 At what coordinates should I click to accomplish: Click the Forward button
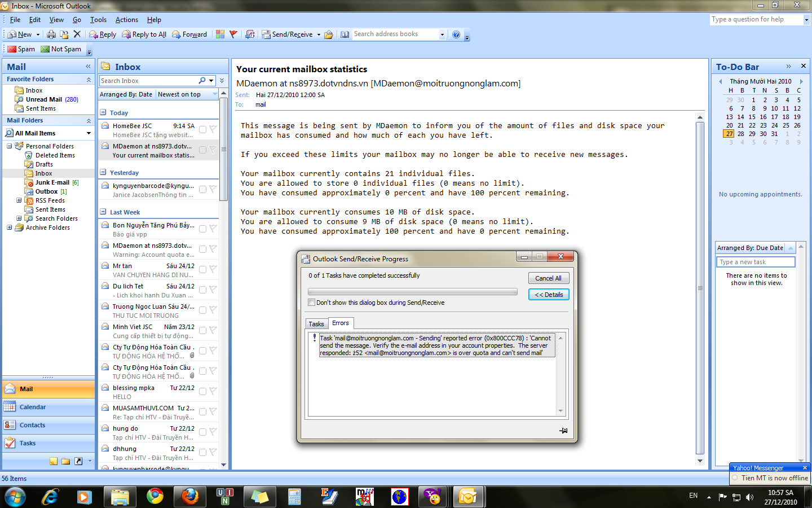tap(189, 34)
